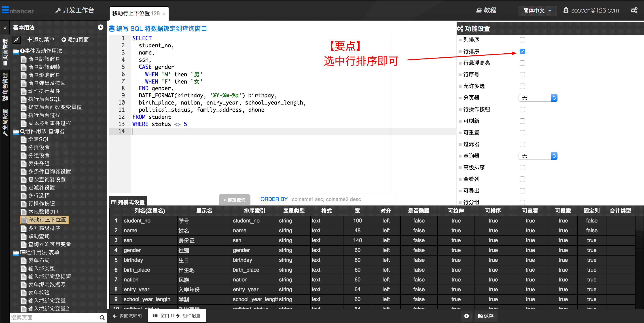Enable the 列排序 checkbox
Viewport: 644px width, 323px height.
[x=522, y=40]
